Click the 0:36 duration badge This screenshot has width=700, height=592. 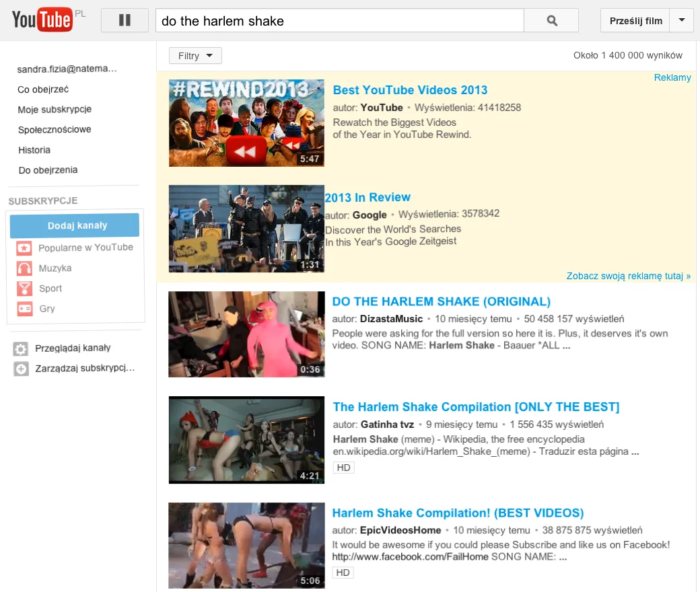310,369
